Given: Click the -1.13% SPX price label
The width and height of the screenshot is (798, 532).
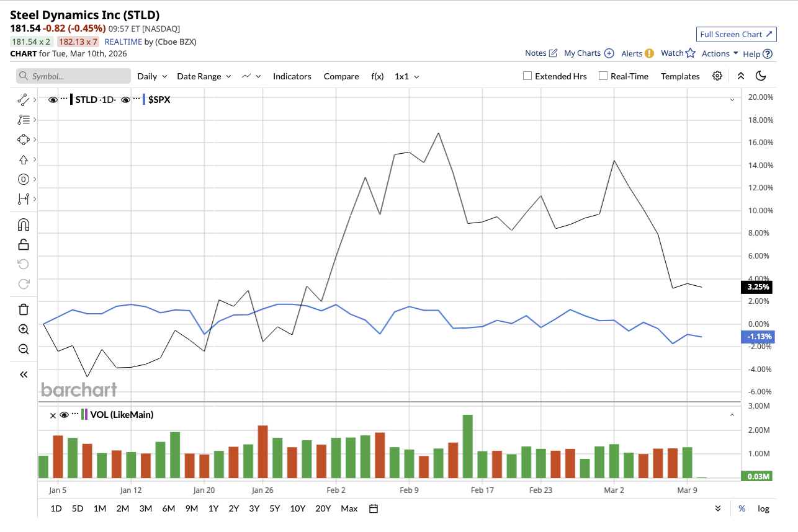Looking at the screenshot, I should [756, 337].
